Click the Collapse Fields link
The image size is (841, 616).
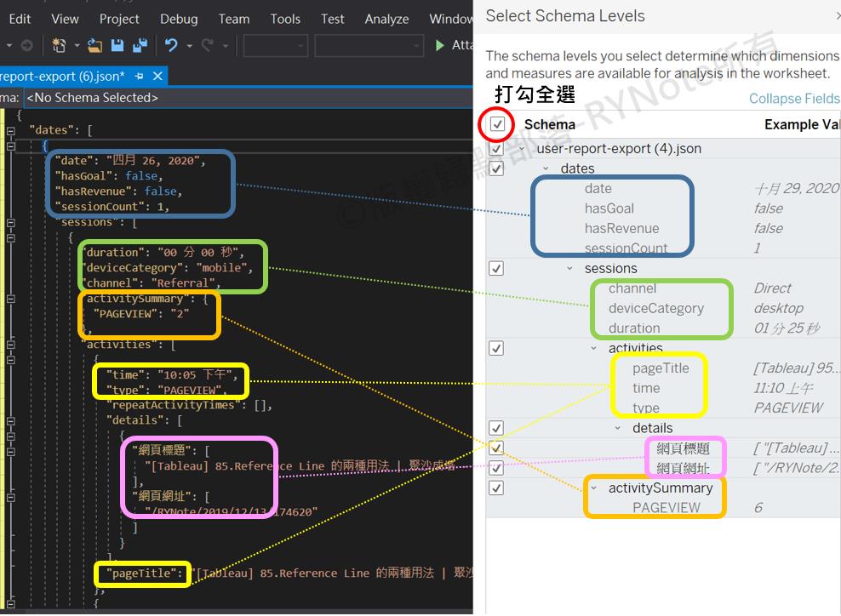(792, 99)
